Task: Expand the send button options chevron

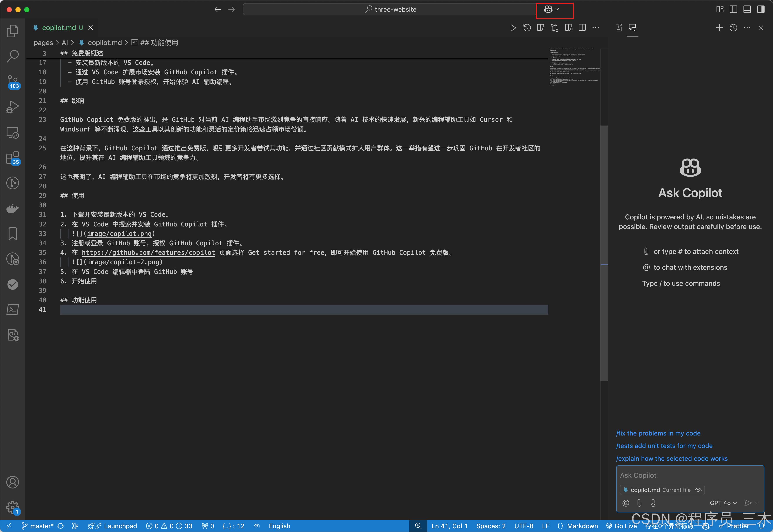Action: [757, 503]
